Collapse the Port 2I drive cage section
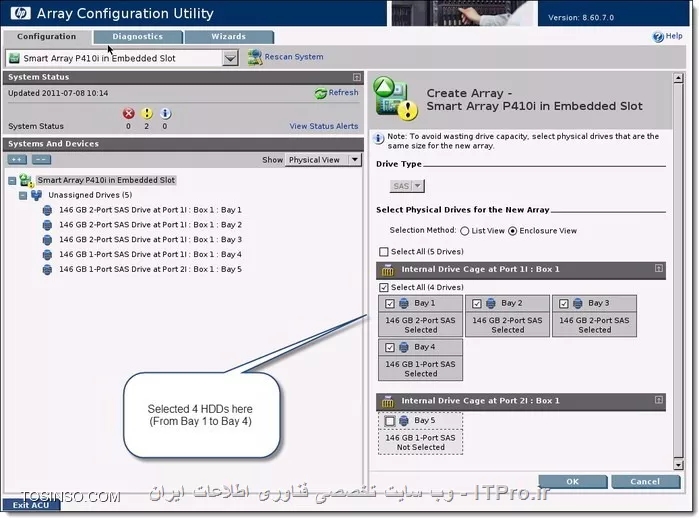 (x=658, y=400)
